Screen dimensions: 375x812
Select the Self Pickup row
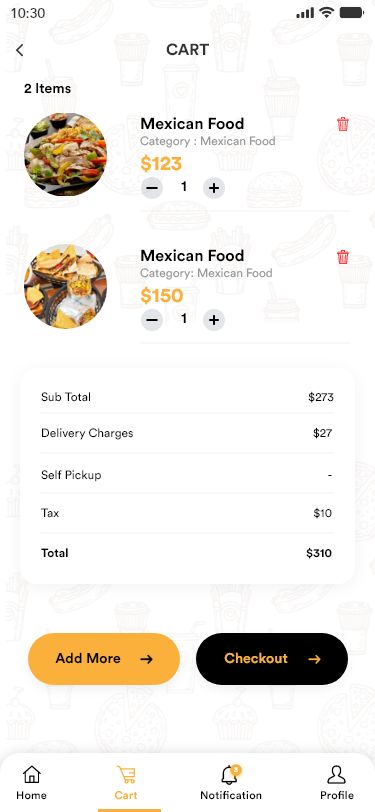(188, 475)
